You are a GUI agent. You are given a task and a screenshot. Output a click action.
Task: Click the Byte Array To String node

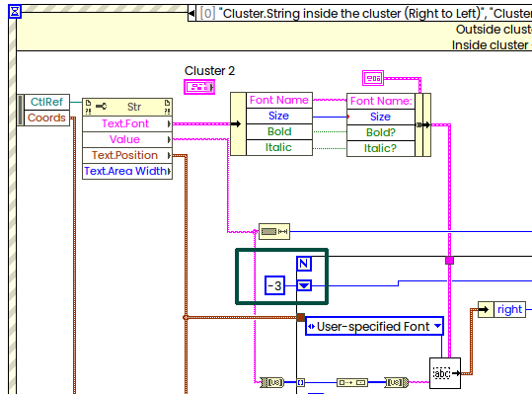tap(397, 383)
